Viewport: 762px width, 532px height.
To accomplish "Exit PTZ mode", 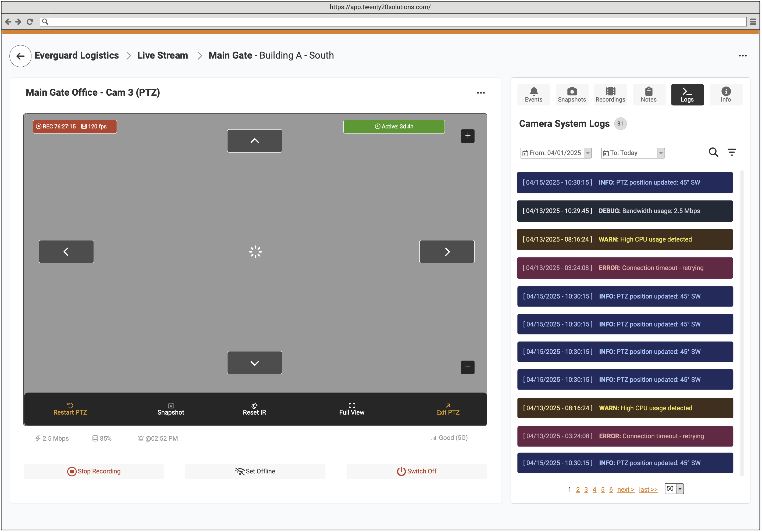I will coord(448,409).
